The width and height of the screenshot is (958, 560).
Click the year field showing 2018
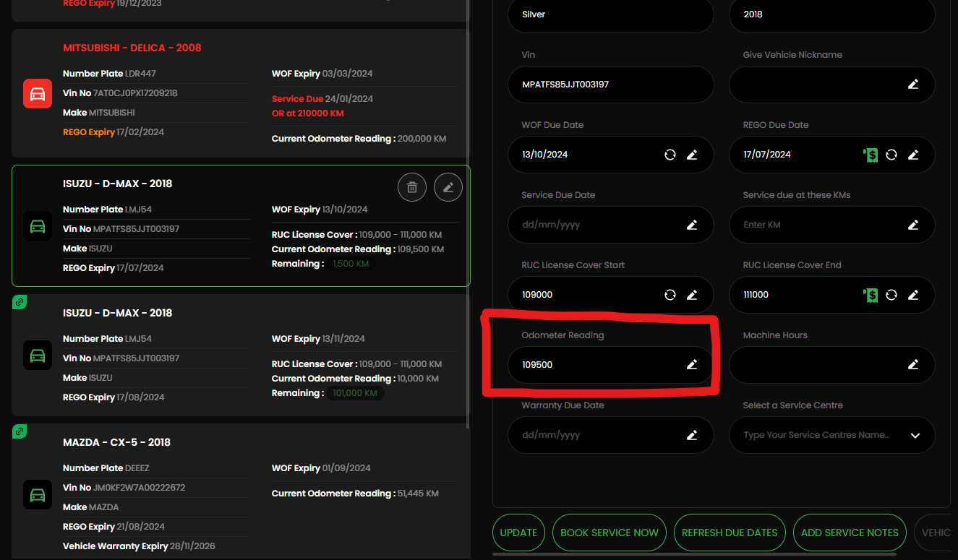(832, 14)
